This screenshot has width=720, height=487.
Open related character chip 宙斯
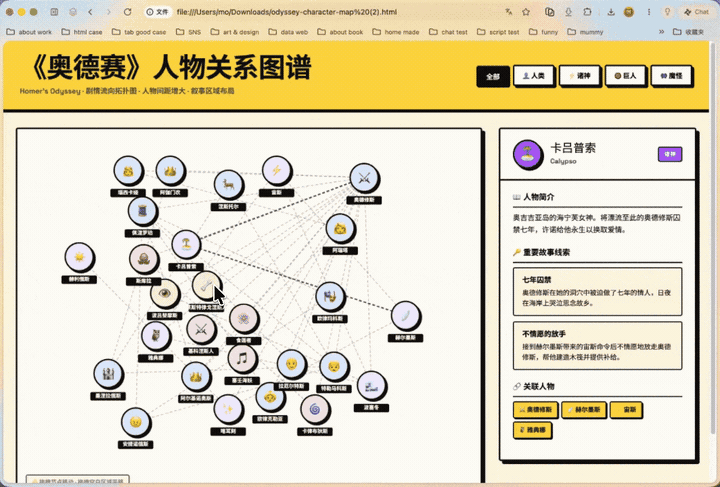tap(626, 409)
